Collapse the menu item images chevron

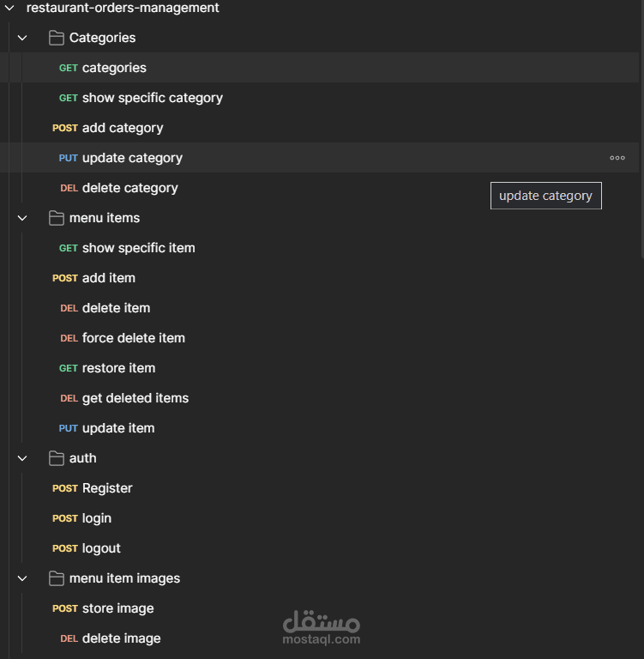23,578
